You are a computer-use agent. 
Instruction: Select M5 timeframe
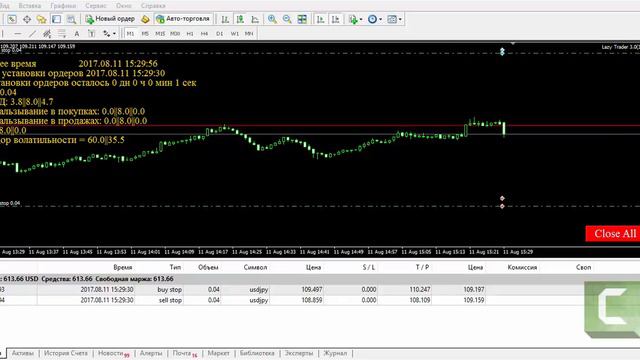pos(145,33)
